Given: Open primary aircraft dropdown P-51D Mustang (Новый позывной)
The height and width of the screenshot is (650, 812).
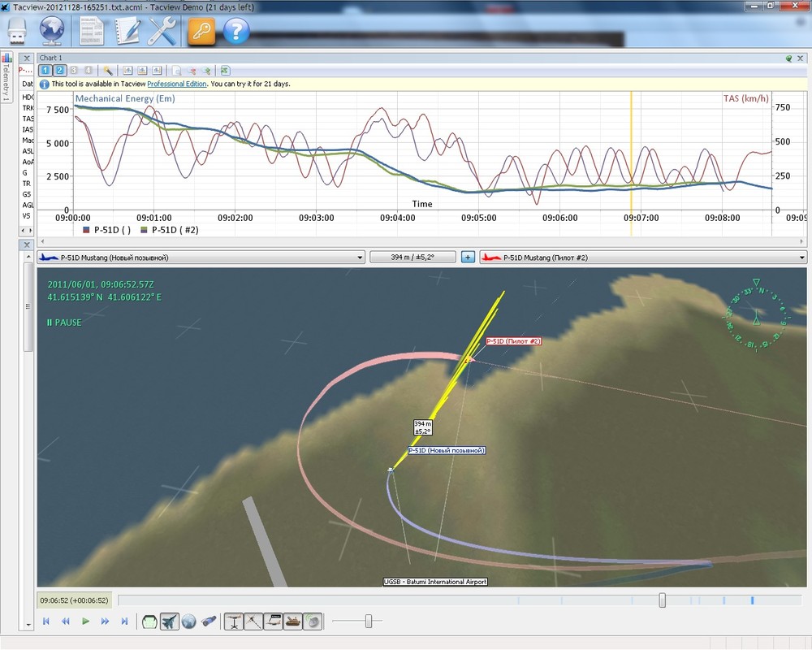Looking at the screenshot, I should [x=201, y=257].
